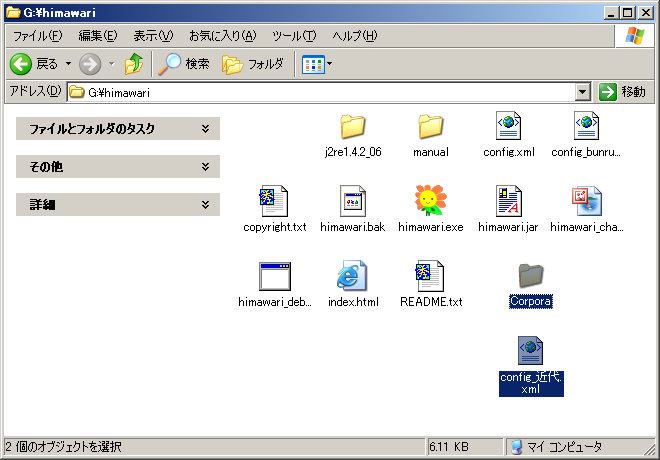Select the README.txt file icon
The height and width of the screenshot is (460, 660).
click(430, 276)
